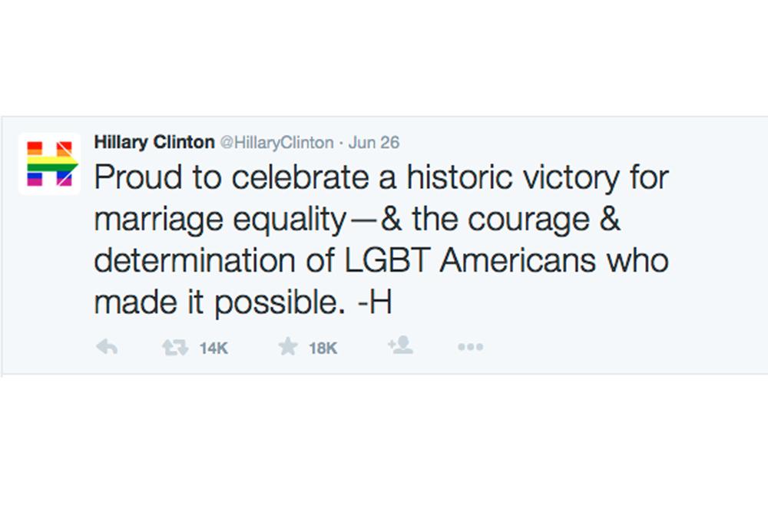Click the 18K favorites count
The image size is (768, 532).
[x=323, y=349]
